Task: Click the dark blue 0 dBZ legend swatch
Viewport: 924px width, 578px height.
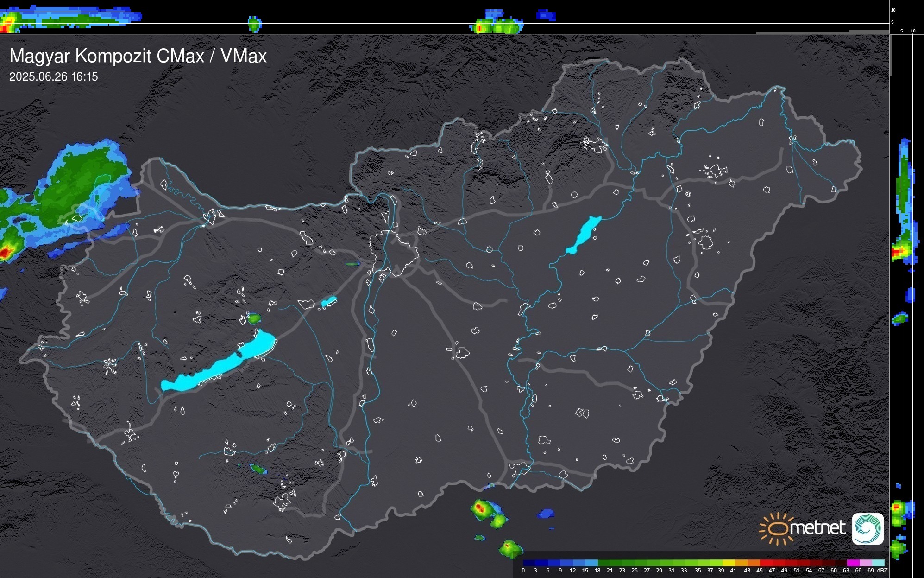Action: tap(529, 563)
